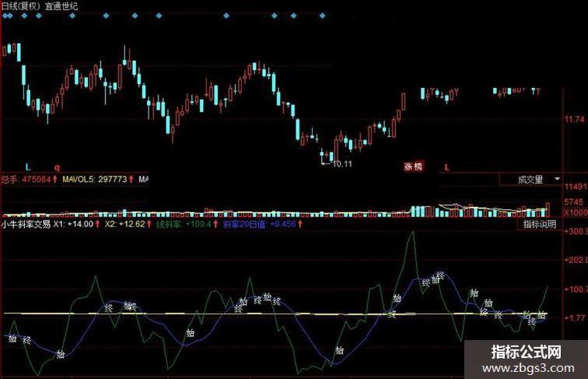Open the 指标说明 button
Screen dimensions: 588x379
539,225
